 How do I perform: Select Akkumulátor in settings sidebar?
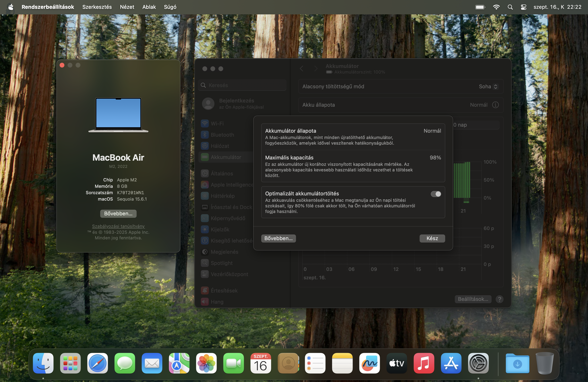(226, 157)
